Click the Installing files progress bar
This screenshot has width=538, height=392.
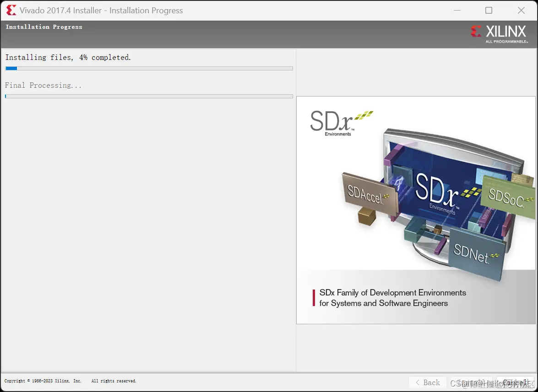coord(149,69)
